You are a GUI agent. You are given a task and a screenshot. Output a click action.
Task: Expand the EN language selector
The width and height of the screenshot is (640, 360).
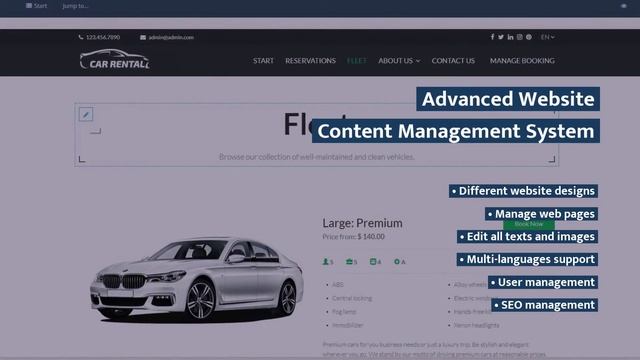click(x=547, y=37)
